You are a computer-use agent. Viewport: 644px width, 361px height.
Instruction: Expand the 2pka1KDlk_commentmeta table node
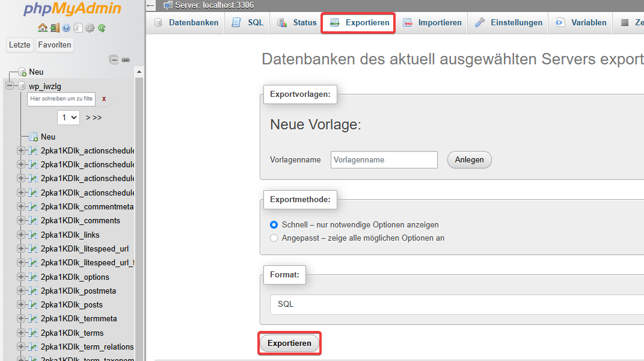point(20,206)
